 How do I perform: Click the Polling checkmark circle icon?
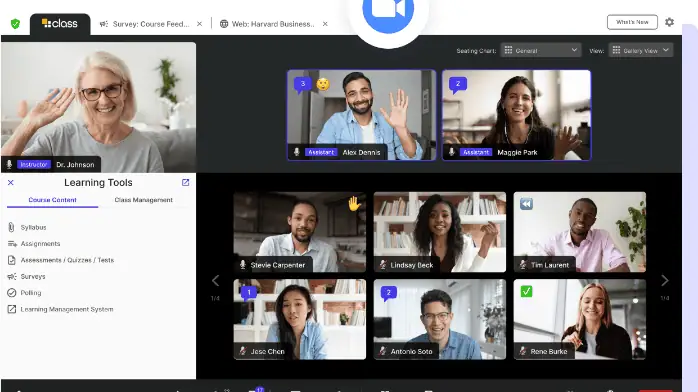click(12, 293)
